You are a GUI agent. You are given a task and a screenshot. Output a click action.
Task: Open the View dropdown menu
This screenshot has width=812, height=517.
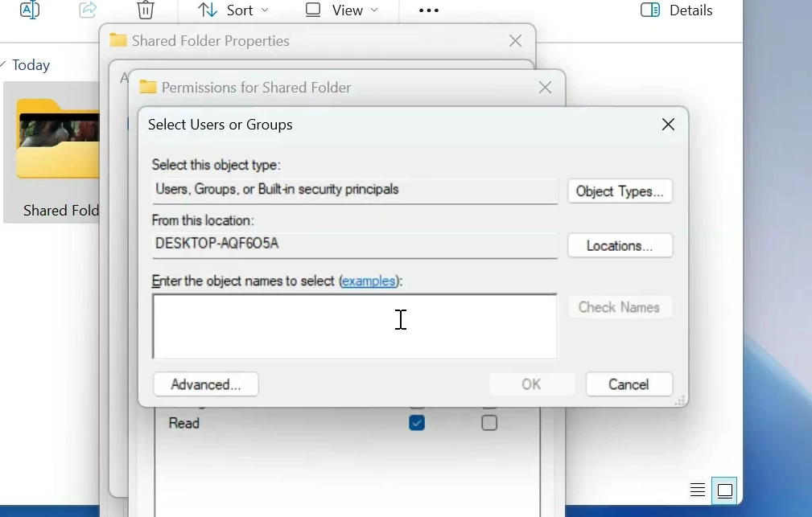pos(342,10)
